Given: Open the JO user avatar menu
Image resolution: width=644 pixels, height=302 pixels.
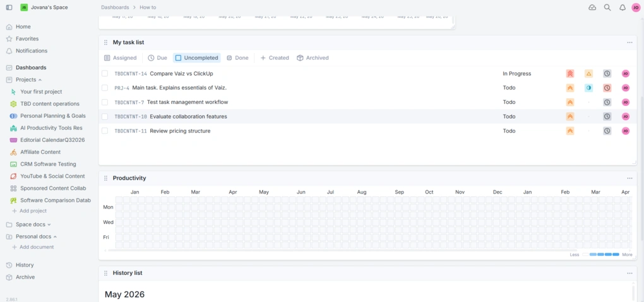Looking at the screenshot, I should (636, 8).
